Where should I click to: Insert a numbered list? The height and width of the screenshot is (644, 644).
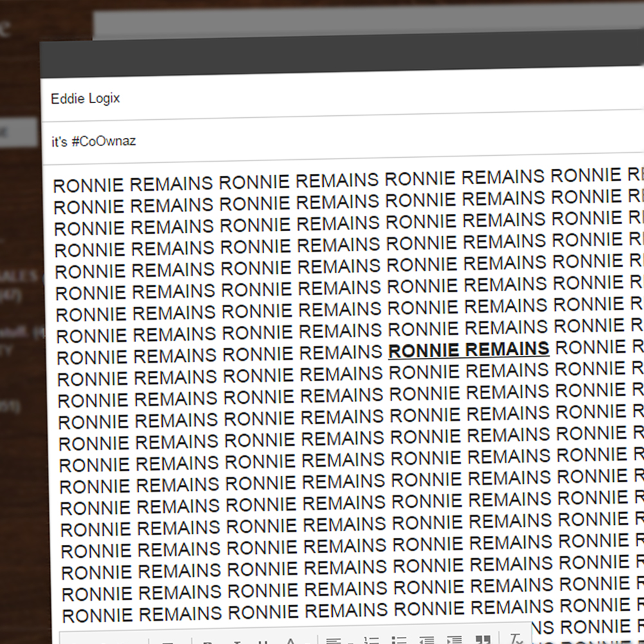point(371,641)
